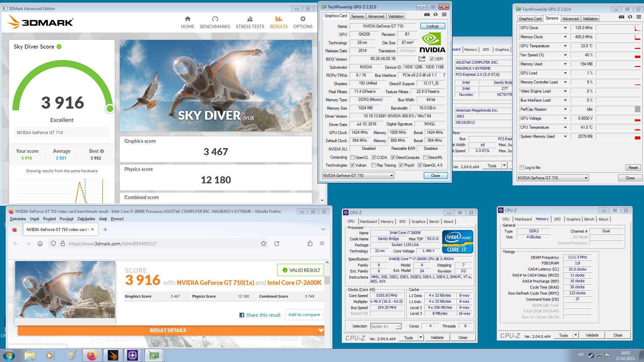Open Firefox application menu icon
The height and width of the screenshot is (362, 644).
pyautogui.click(x=322, y=243)
